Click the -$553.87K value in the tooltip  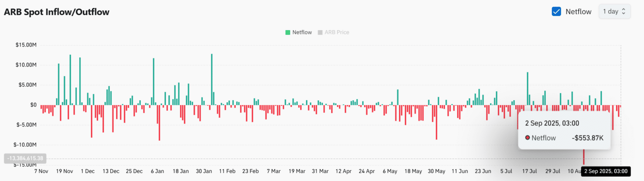coord(587,138)
